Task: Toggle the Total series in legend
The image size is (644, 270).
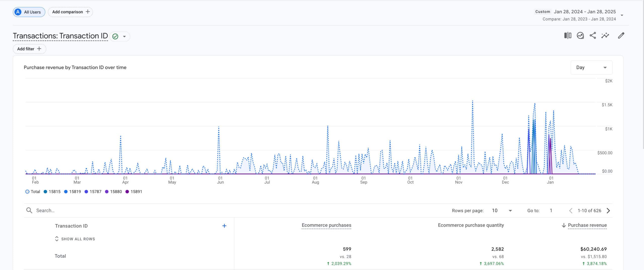Action: tap(33, 192)
